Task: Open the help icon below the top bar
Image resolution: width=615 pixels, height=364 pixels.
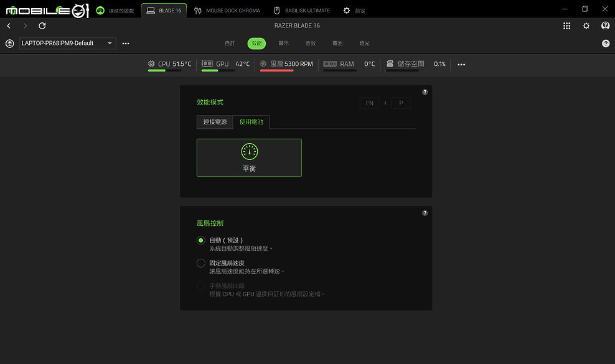Action: [606, 44]
